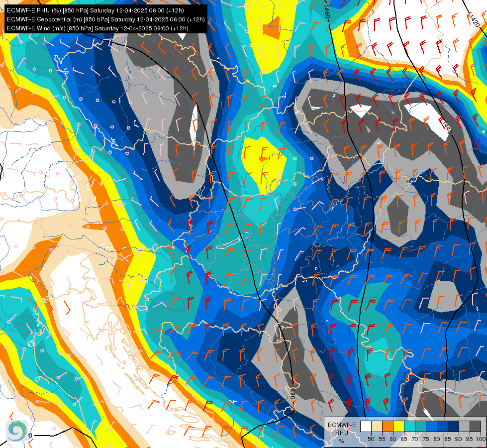Viewport: 487px width, 448px height.
Task: Click the legend tick value 85
Action: tap(448, 439)
